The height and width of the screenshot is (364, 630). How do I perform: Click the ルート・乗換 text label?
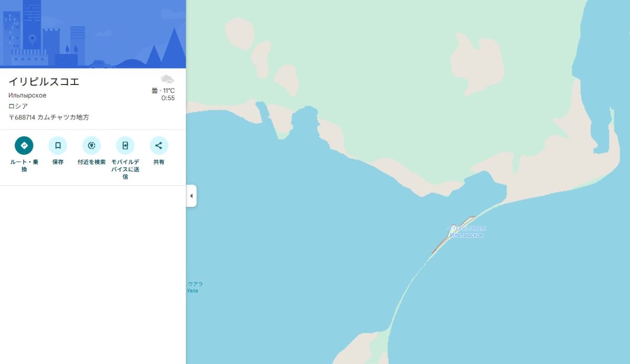tap(24, 166)
